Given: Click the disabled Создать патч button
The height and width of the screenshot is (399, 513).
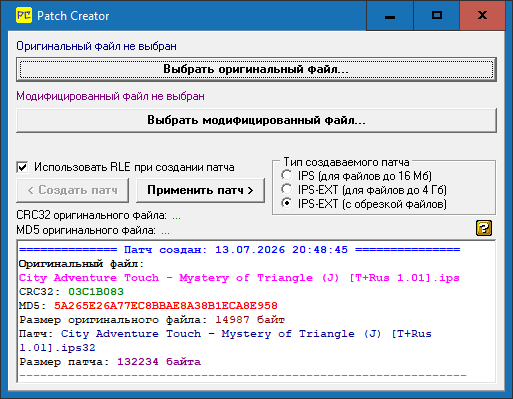Looking at the screenshot, I should click(72, 190).
